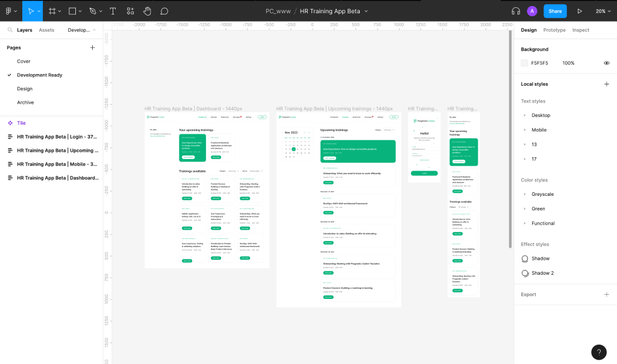
Task: Add a comment with the Comment tool
Action: click(164, 10)
